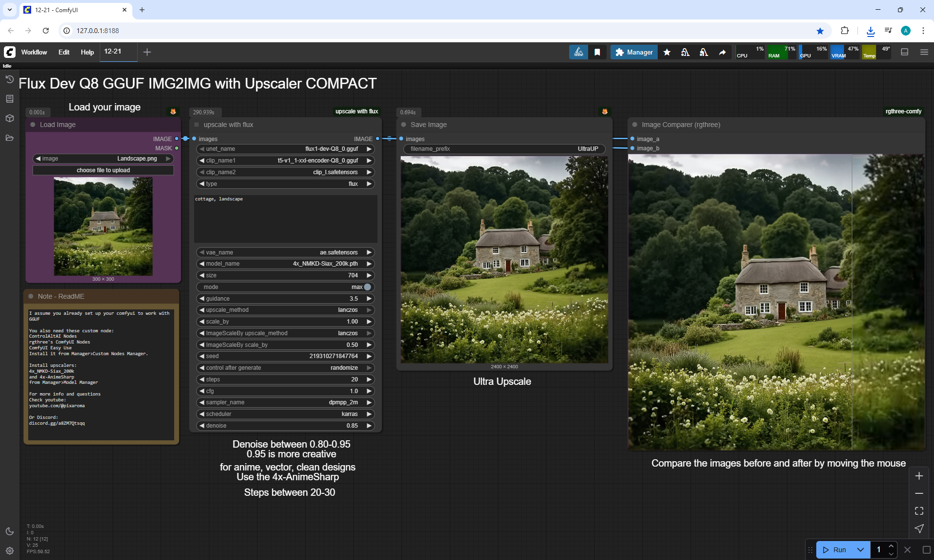Click the bookmark icon in top toolbar

point(597,52)
